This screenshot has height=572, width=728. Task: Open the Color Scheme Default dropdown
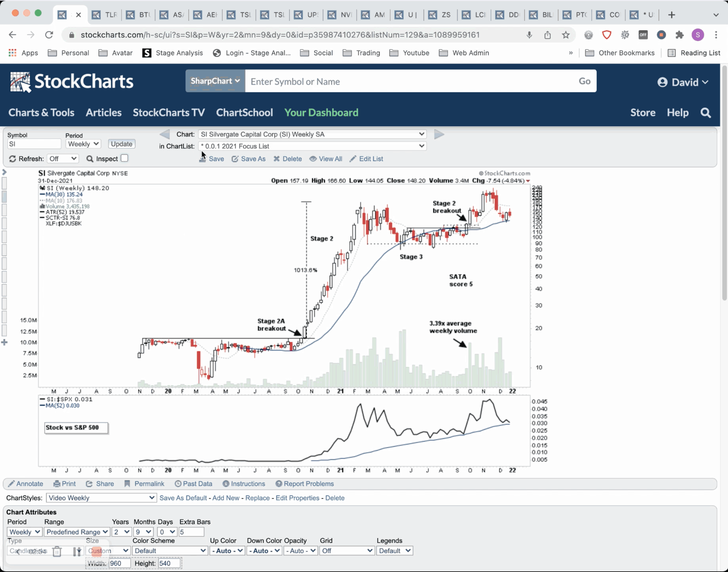(170, 551)
